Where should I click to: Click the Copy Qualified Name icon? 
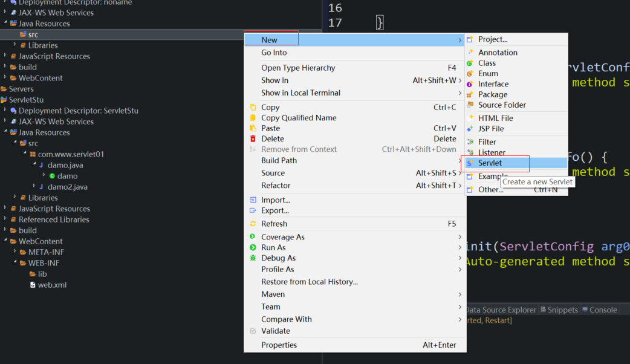253,118
